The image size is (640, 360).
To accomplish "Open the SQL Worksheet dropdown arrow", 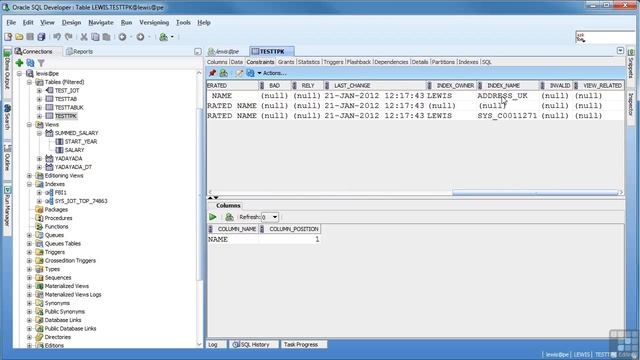I will pyautogui.click(x=172, y=37).
